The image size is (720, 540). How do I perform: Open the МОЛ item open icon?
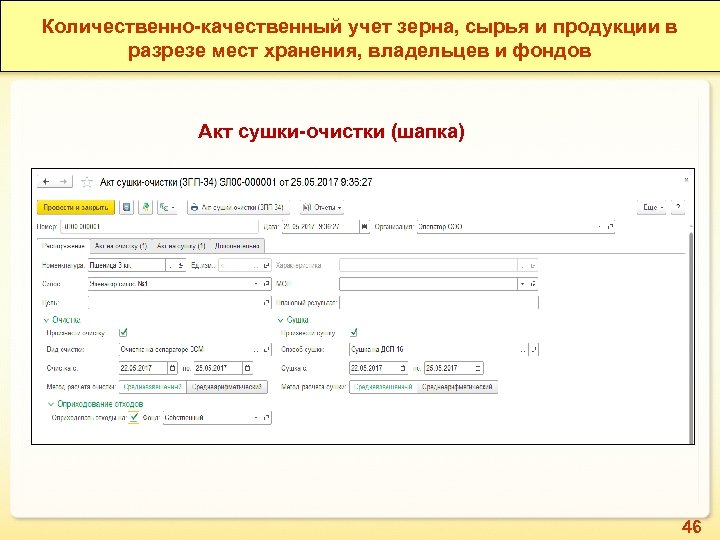tap(533, 284)
